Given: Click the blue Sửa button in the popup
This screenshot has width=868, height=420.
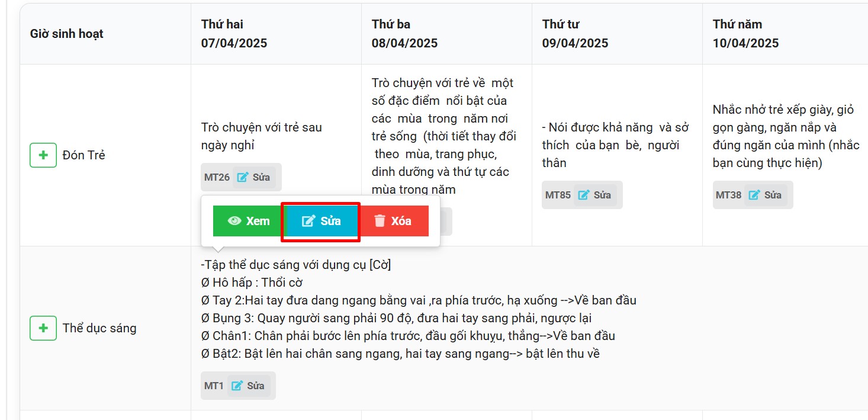Looking at the screenshot, I should (321, 222).
